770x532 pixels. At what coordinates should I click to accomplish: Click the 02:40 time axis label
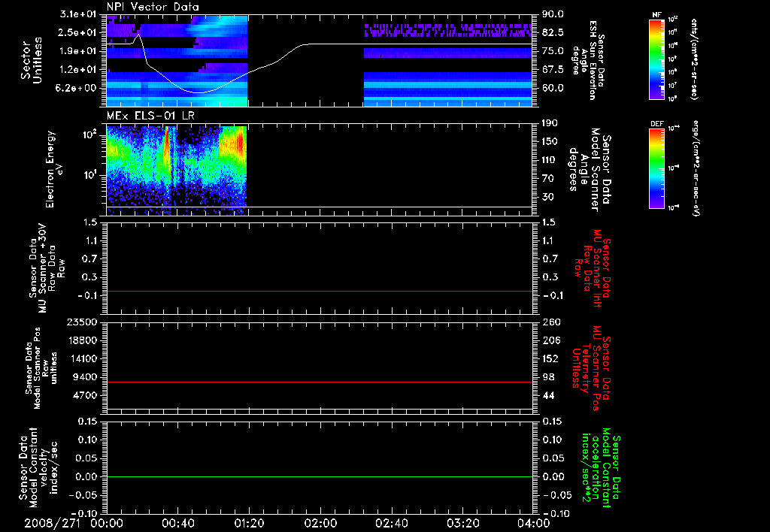tap(391, 523)
